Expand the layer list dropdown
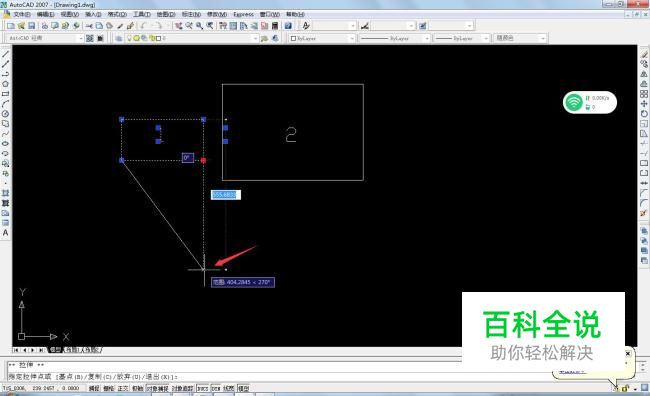 click(x=255, y=38)
